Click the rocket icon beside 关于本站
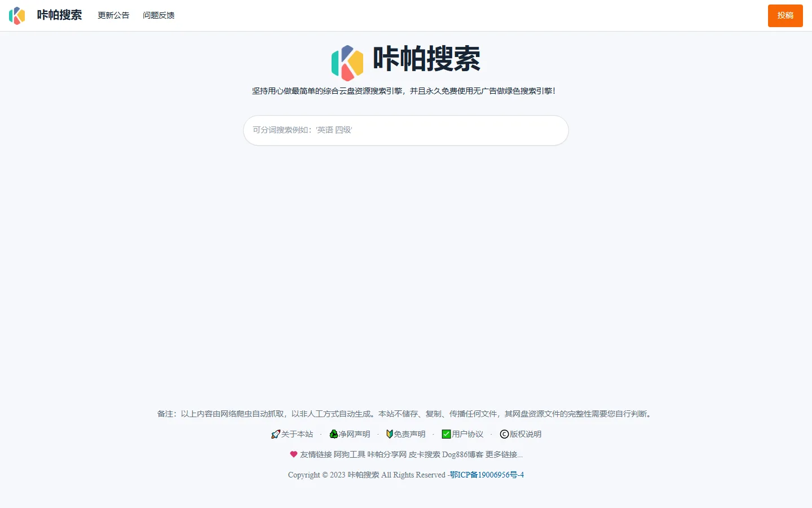The height and width of the screenshot is (508, 812). tap(276, 434)
